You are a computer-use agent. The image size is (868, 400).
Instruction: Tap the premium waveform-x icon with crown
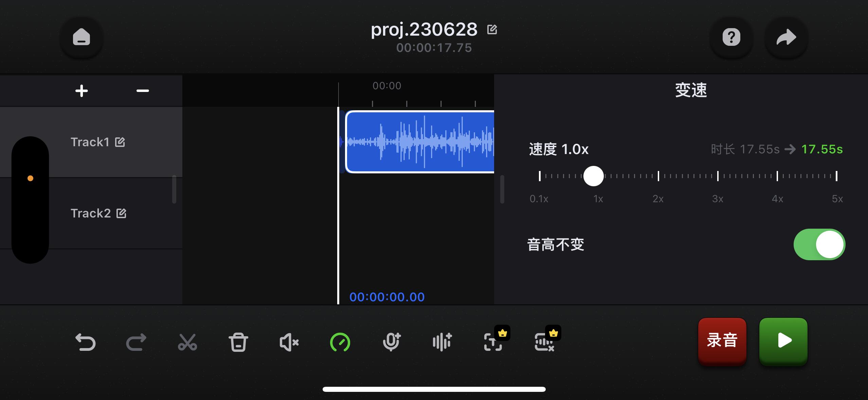click(x=544, y=342)
